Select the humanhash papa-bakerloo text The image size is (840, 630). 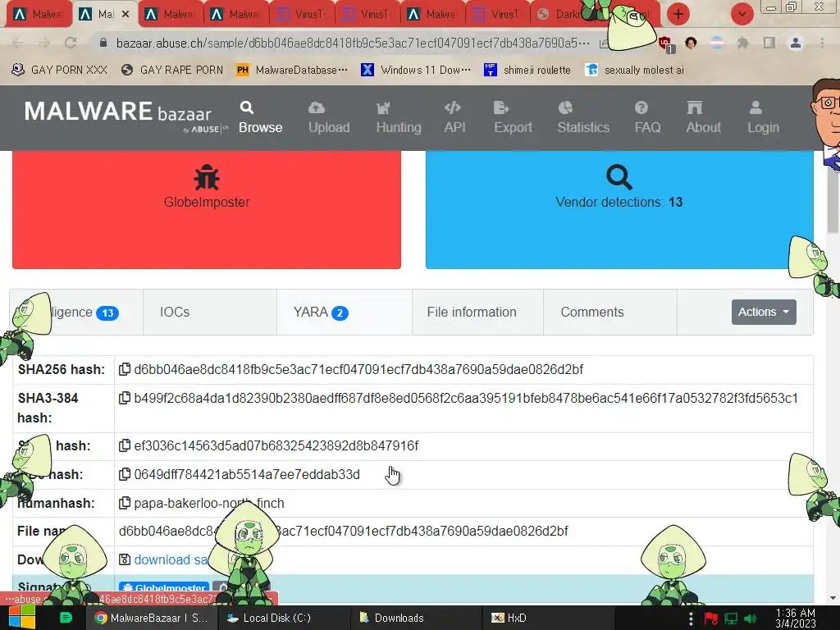tap(209, 503)
